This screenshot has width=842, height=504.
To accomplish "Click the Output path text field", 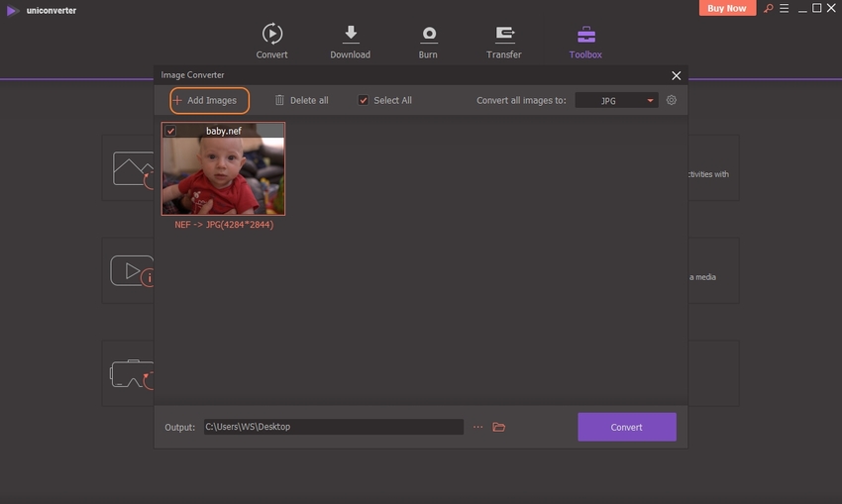I will [x=332, y=427].
